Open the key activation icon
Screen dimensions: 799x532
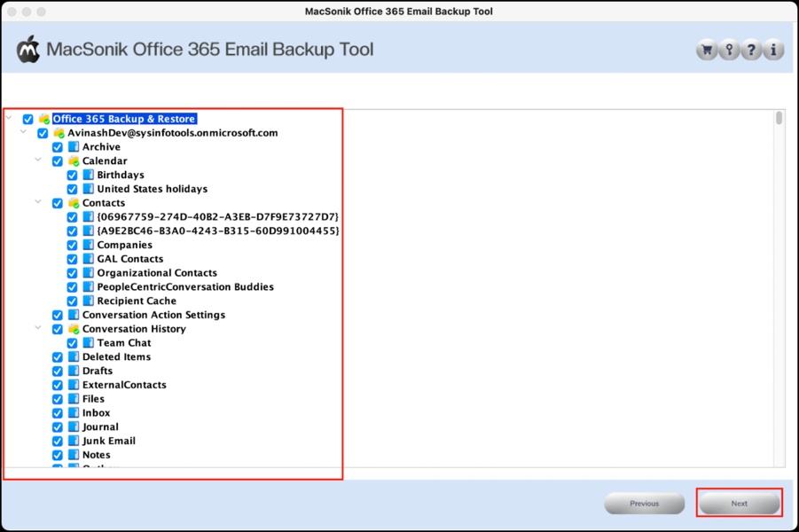[729, 50]
